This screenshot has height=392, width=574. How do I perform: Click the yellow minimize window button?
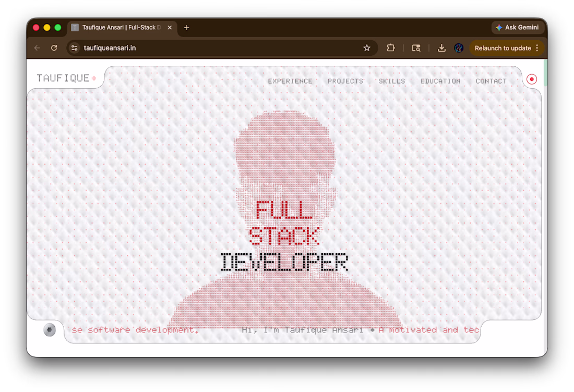[x=47, y=28]
